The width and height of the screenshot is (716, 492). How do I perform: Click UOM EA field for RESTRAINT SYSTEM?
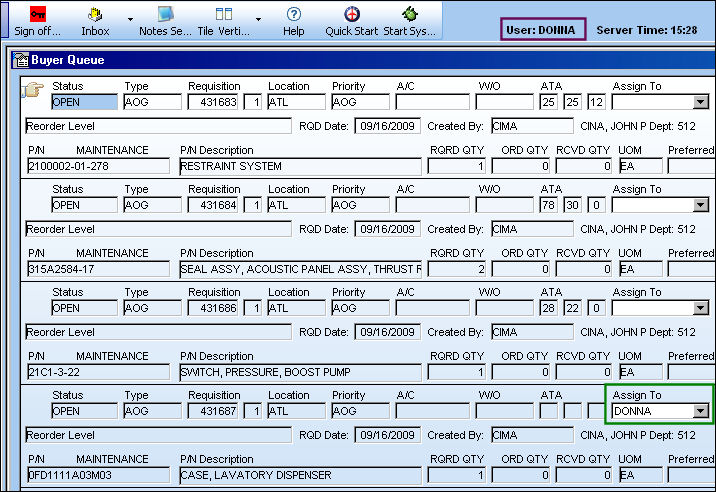[641, 166]
